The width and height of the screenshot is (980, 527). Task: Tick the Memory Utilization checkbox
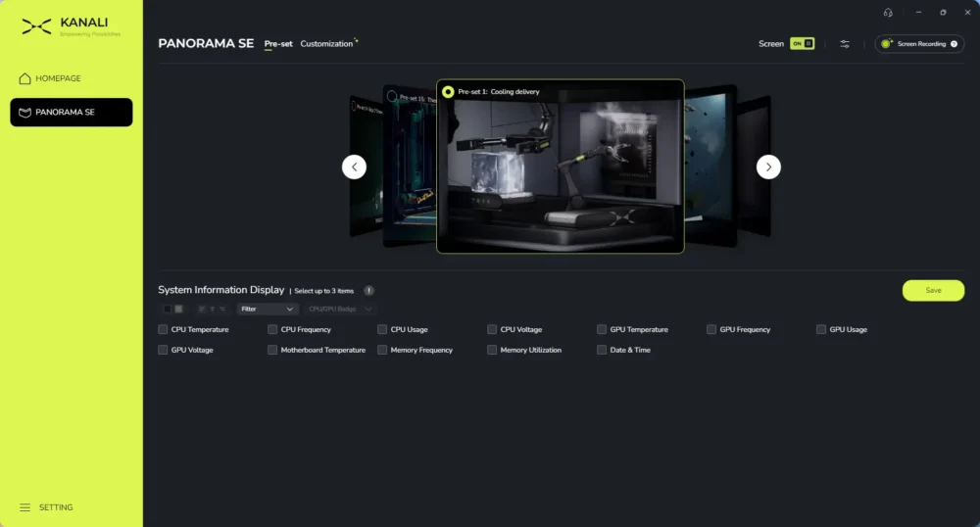492,351
